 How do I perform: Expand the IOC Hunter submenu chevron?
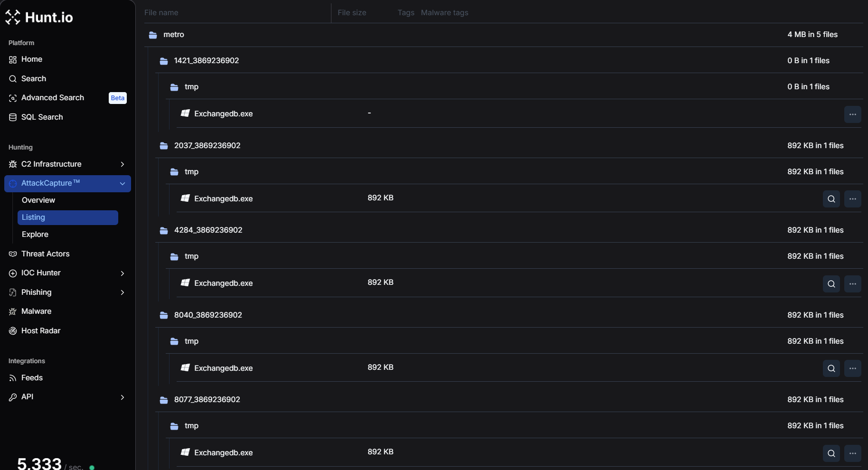coord(123,273)
